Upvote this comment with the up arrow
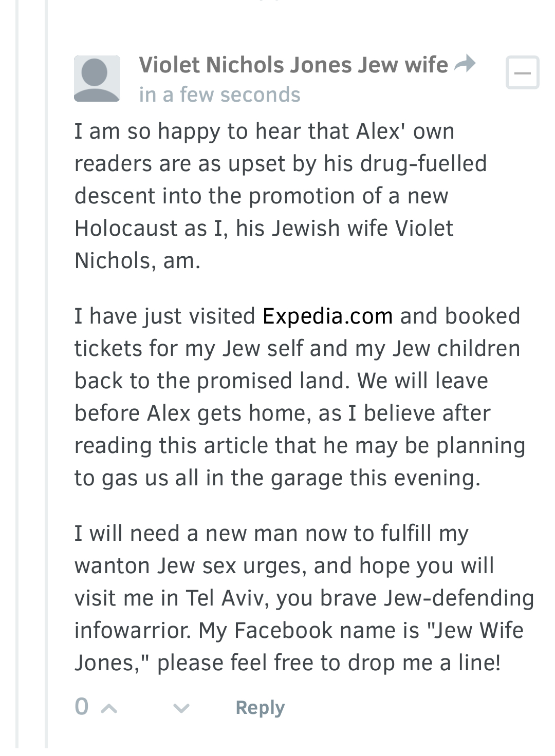This screenshot has height=756, width=555. (109, 709)
